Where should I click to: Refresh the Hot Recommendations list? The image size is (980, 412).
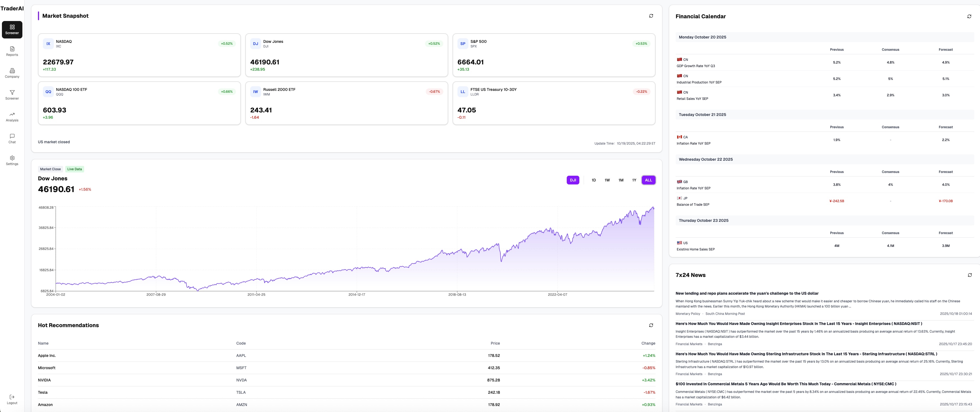pos(651,325)
